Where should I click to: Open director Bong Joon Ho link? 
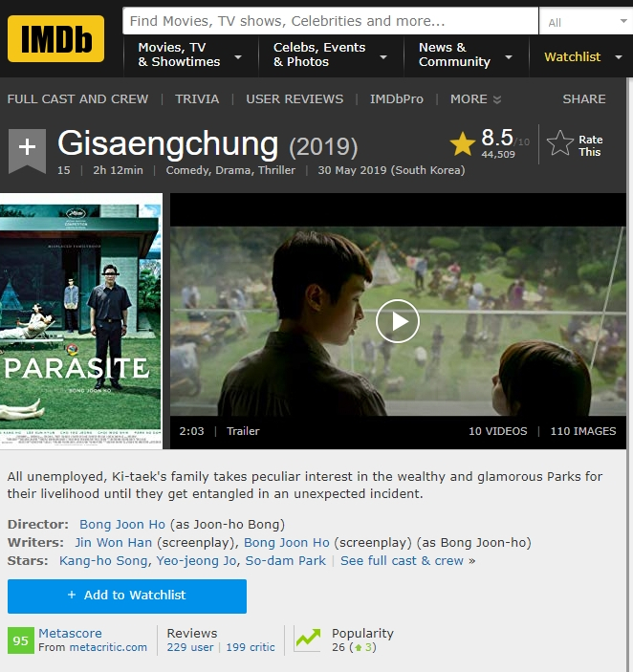[122, 524]
